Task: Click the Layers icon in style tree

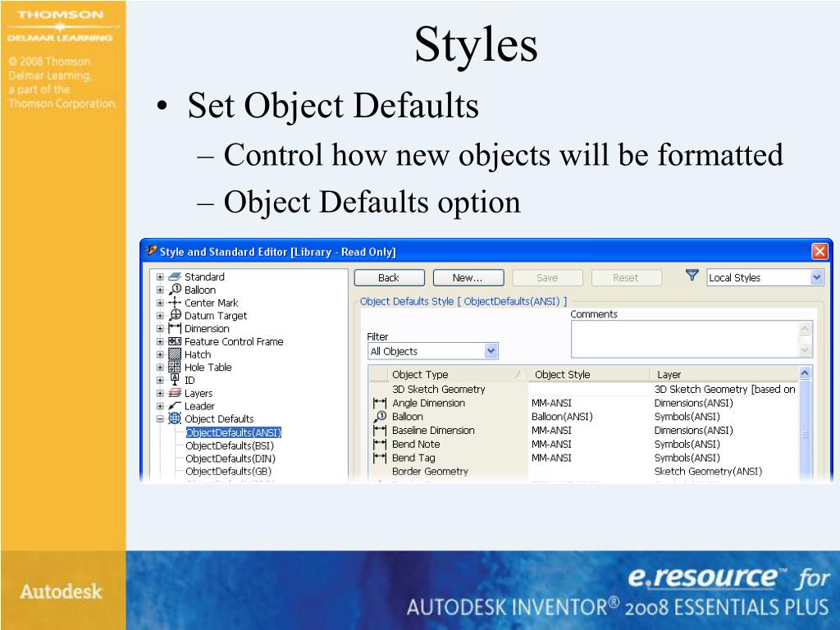Action: pyautogui.click(x=175, y=394)
